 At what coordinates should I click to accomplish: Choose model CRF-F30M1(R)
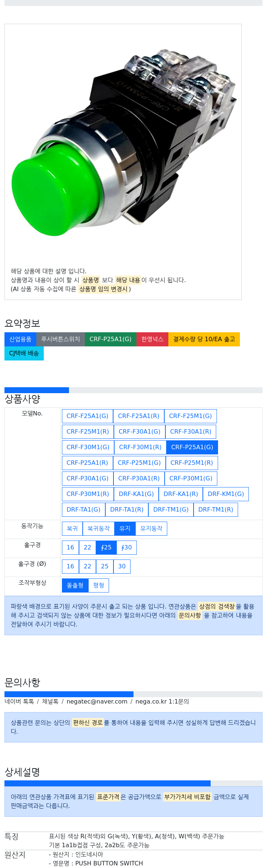140,447
